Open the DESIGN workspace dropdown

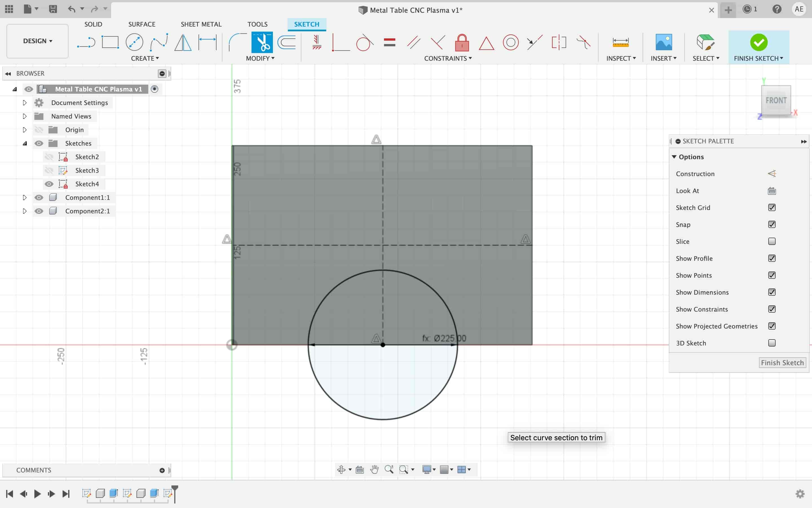click(x=37, y=41)
